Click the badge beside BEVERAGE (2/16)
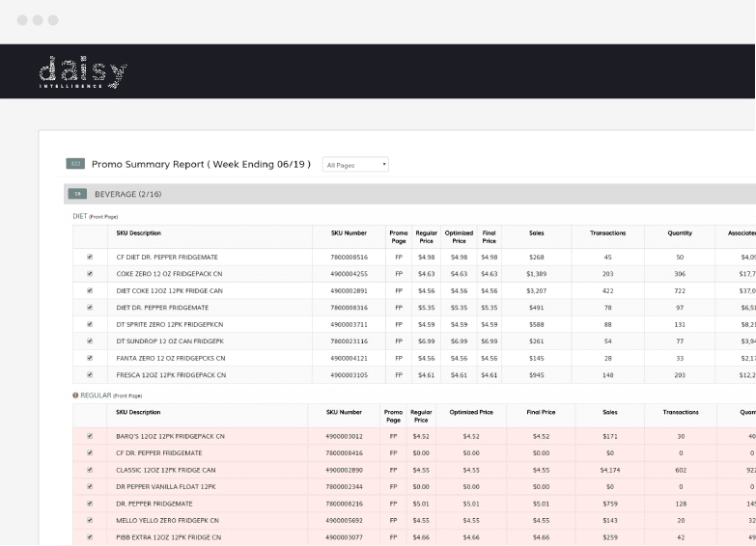Image resolution: width=756 pixels, height=546 pixels. (x=77, y=194)
